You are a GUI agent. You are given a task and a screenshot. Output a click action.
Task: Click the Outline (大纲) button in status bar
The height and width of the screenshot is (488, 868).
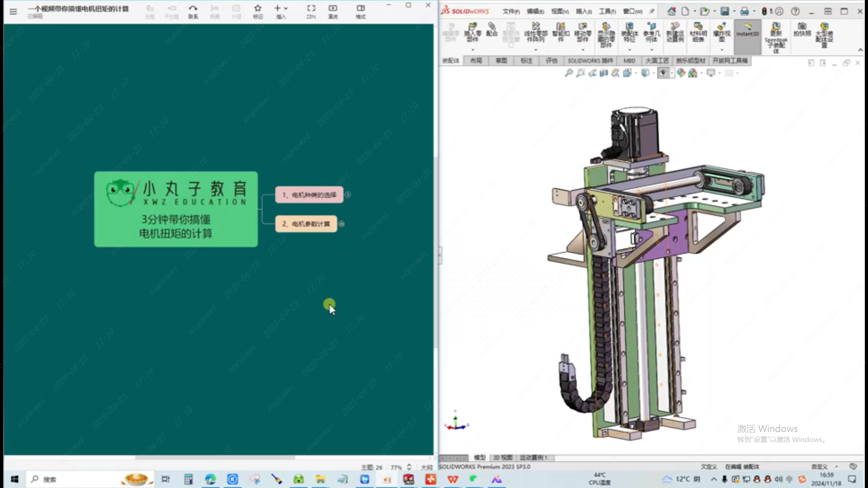click(x=426, y=467)
